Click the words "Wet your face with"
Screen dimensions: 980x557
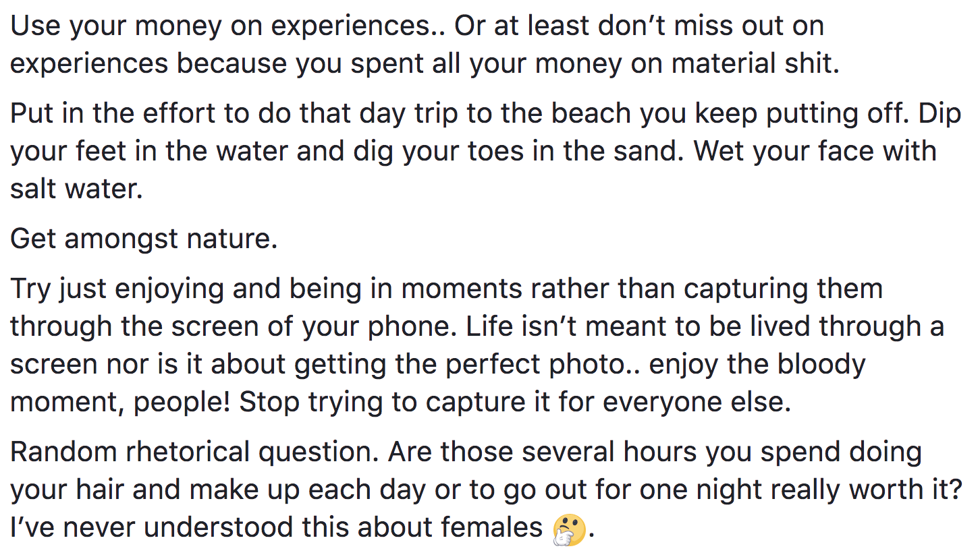coord(816,150)
